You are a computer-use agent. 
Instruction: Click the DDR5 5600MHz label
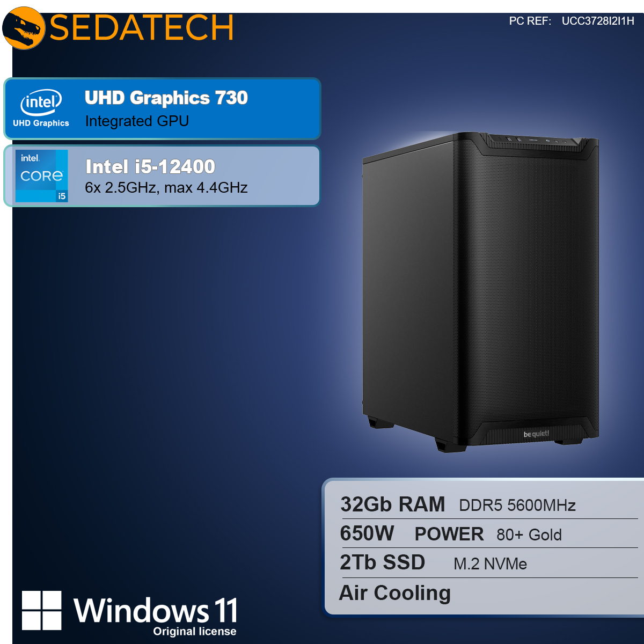coord(517,506)
